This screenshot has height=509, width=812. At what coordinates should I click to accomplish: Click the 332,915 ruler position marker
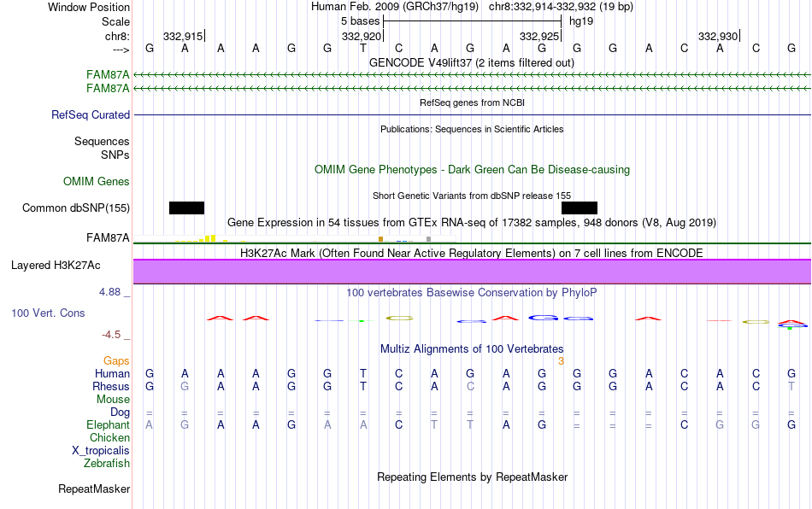point(183,36)
